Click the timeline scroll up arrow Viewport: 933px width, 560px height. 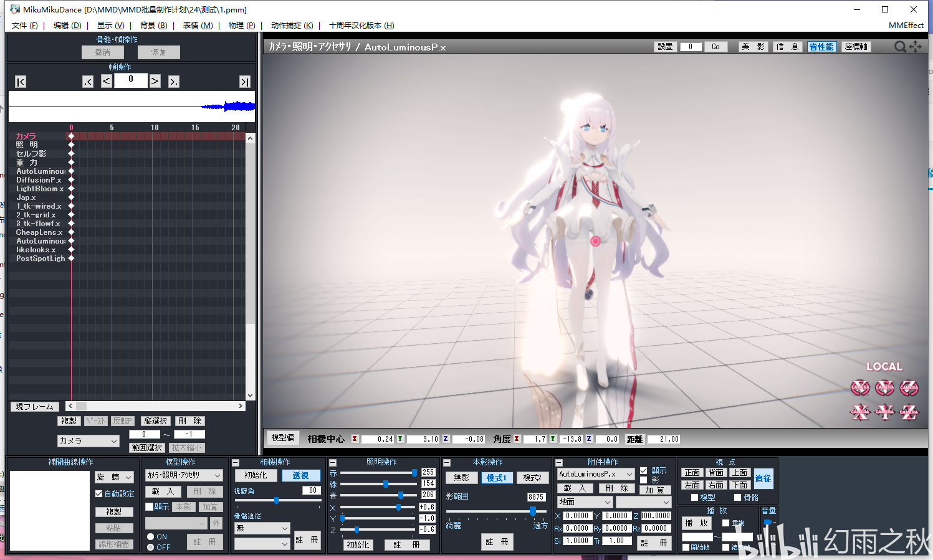[x=250, y=138]
